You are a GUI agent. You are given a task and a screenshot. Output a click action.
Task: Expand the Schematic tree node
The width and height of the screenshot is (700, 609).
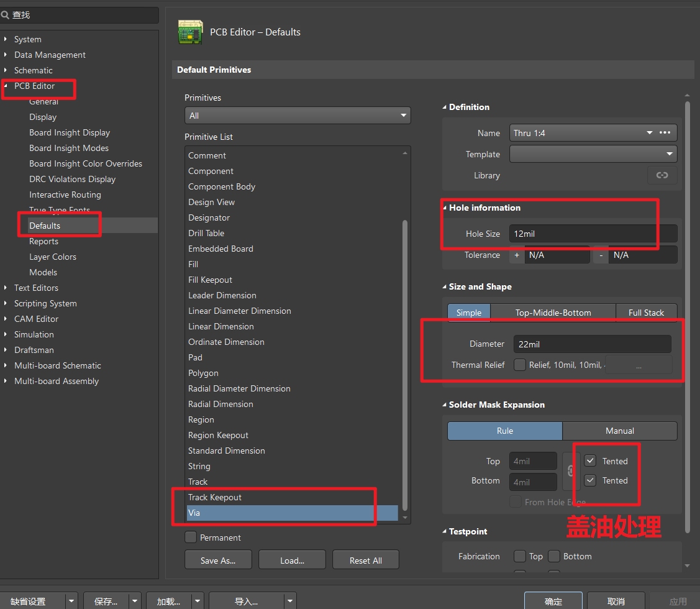(6, 70)
